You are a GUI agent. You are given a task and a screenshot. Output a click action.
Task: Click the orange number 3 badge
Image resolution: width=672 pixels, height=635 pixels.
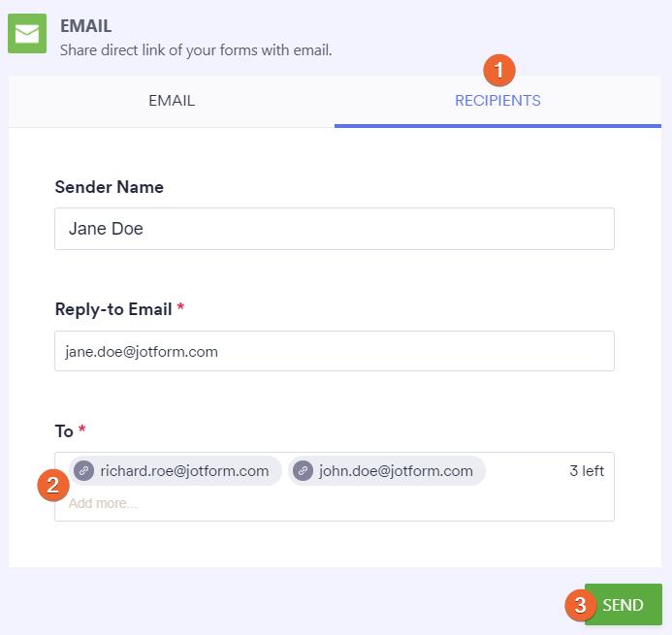pos(580,605)
